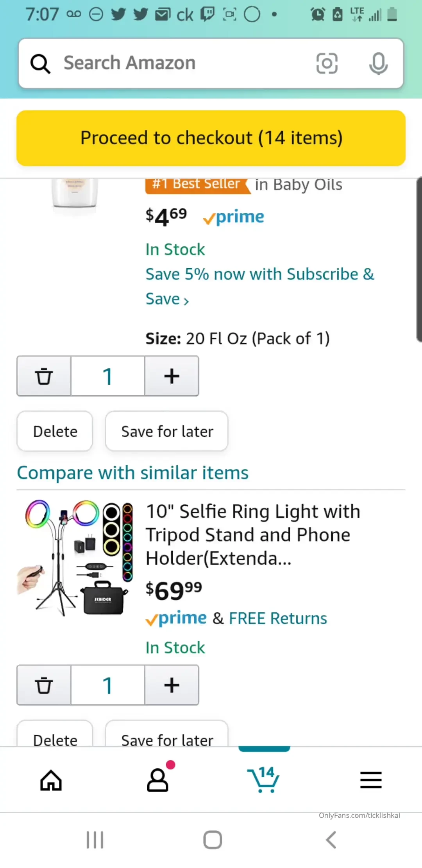Tap the camera lens search icon
Image resolution: width=422 pixels, height=868 pixels.
click(327, 63)
